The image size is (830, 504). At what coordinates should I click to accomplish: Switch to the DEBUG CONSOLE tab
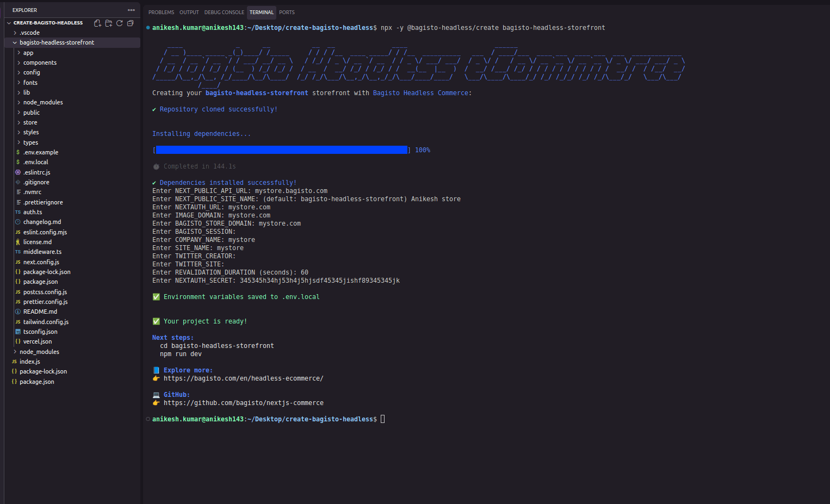224,12
